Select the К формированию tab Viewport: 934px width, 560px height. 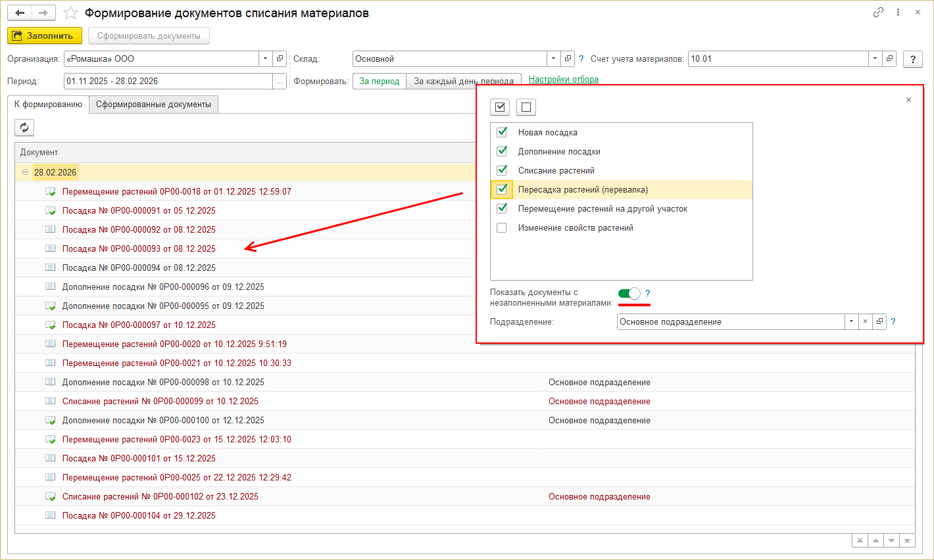pos(48,104)
